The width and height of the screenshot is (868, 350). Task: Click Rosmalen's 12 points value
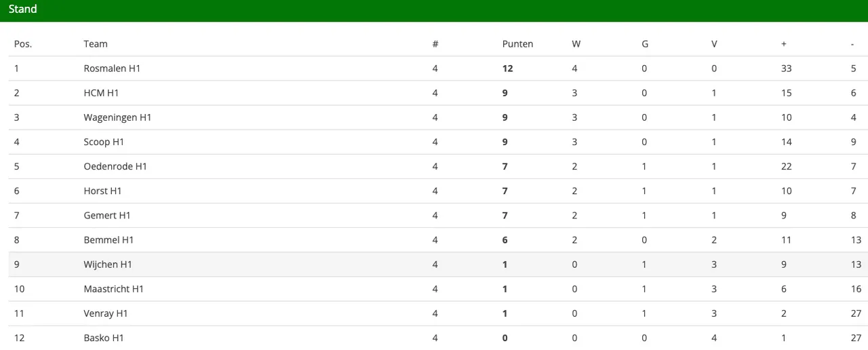click(507, 69)
